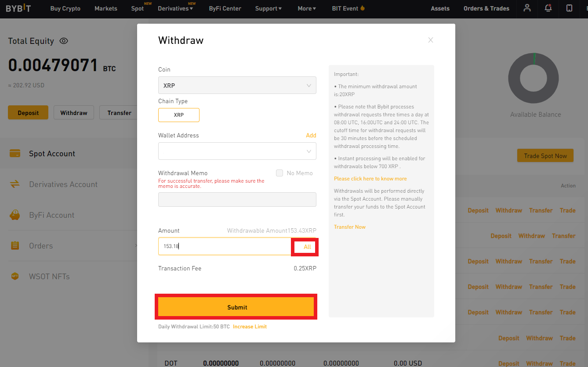Click the Derivatives Account arrows icon
The width and height of the screenshot is (588, 367).
click(15, 184)
